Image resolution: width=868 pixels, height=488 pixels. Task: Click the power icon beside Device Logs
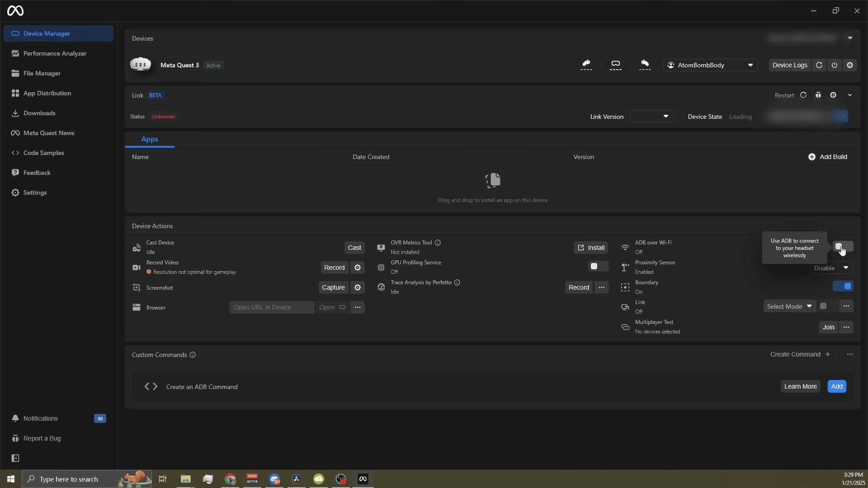tap(835, 65)
